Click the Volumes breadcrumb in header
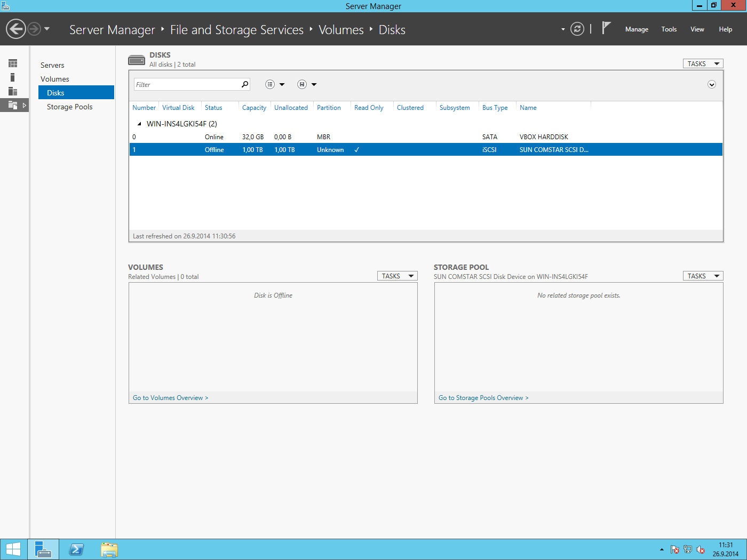Image resolution: width=747 pixels, height=560 pixels. [x=341, y=30]
